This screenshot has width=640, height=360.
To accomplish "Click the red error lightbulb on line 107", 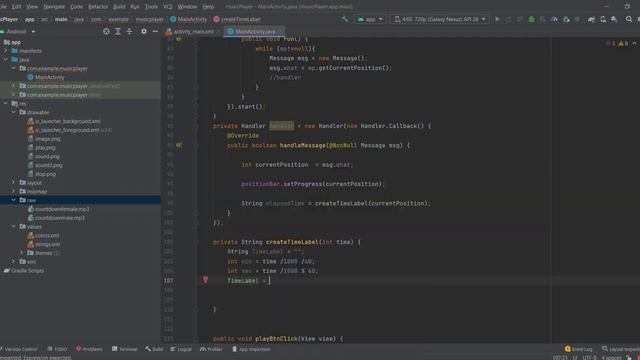I will tap(205, 280).
